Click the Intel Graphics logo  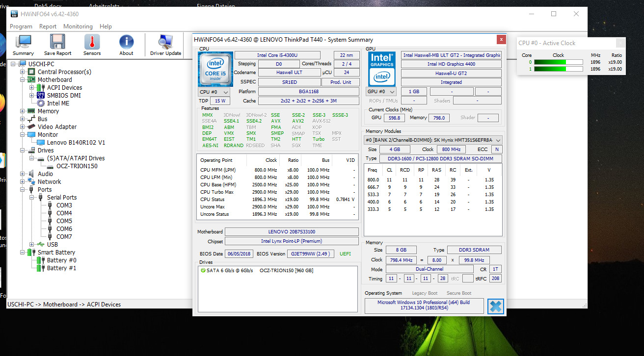tap(382, 69)
